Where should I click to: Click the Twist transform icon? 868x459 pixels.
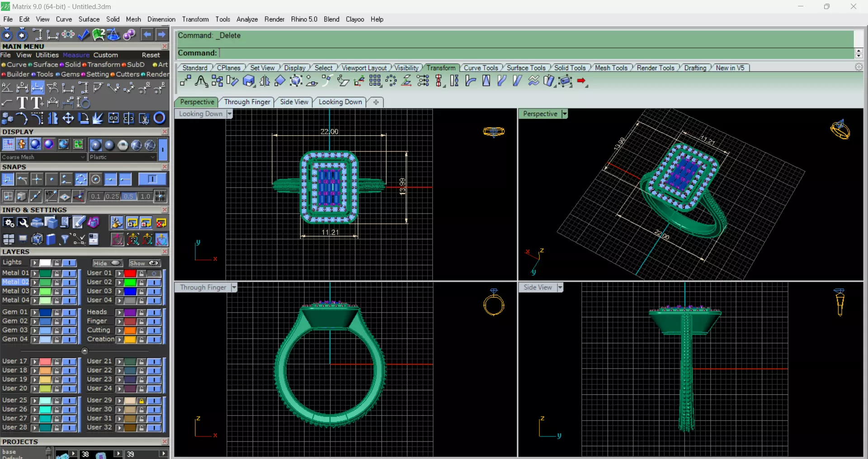coord(455,81)
